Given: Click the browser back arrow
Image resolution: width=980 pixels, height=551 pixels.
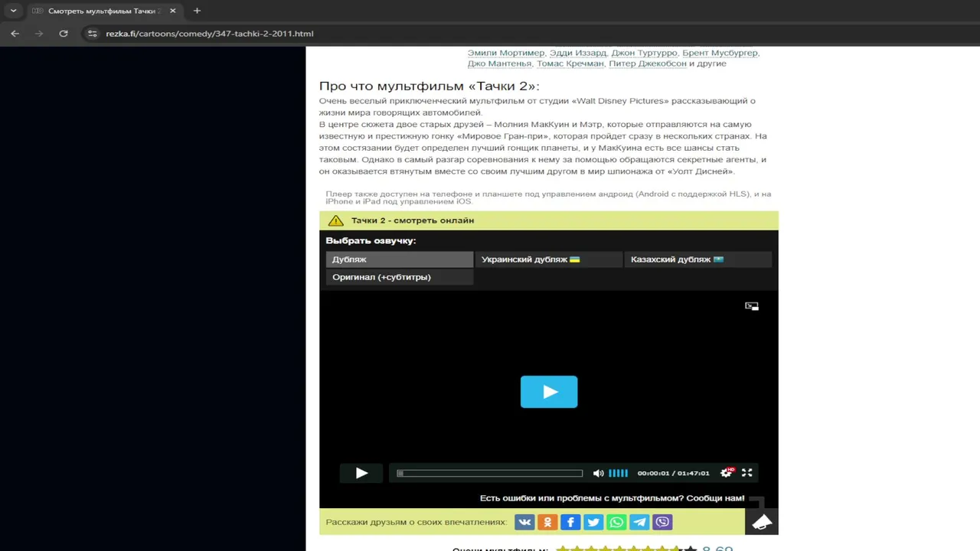Looking at the screenshot, I should point(15,34).
